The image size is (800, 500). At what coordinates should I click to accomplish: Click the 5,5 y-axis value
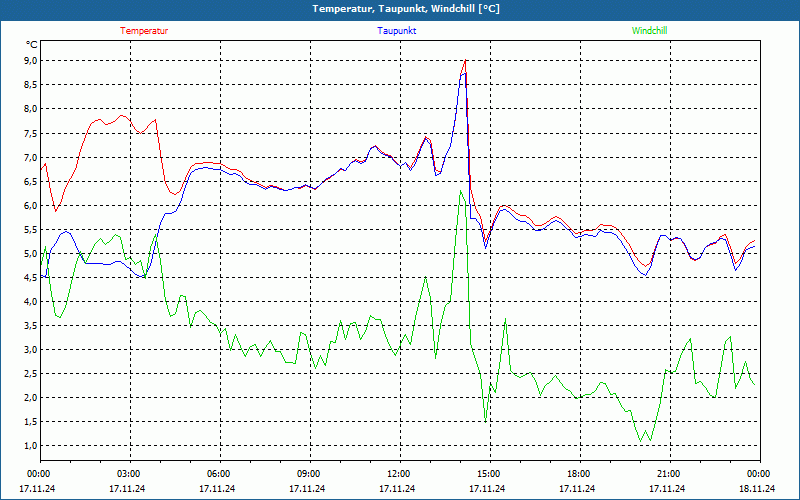31,229
